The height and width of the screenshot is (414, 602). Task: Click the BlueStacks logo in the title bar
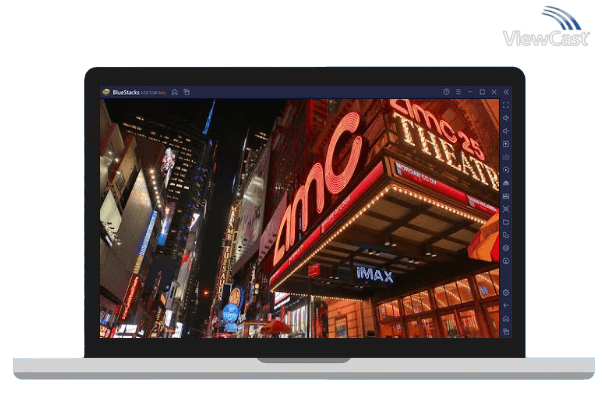(x=106, y=92)
